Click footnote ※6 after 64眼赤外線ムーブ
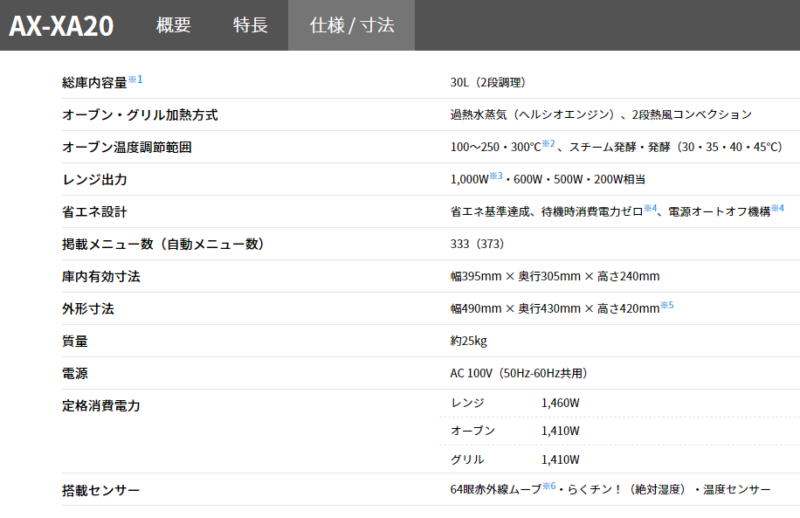 tap(549, 486)
